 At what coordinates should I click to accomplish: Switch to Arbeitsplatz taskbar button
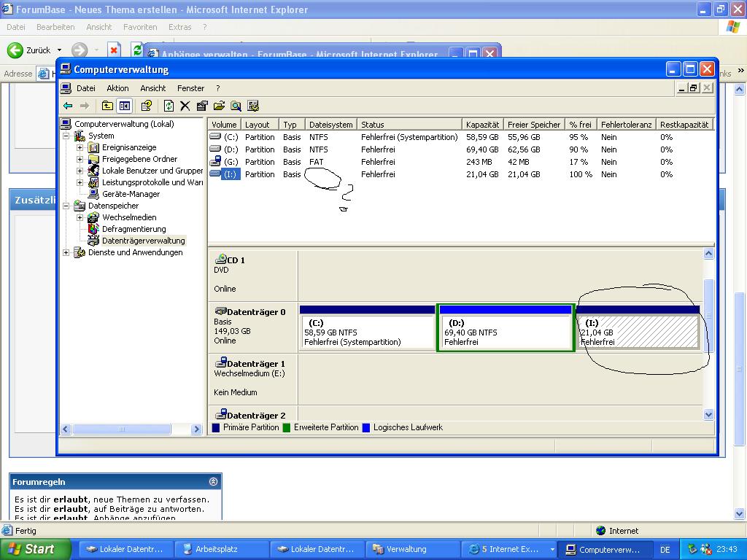point(221,550)
